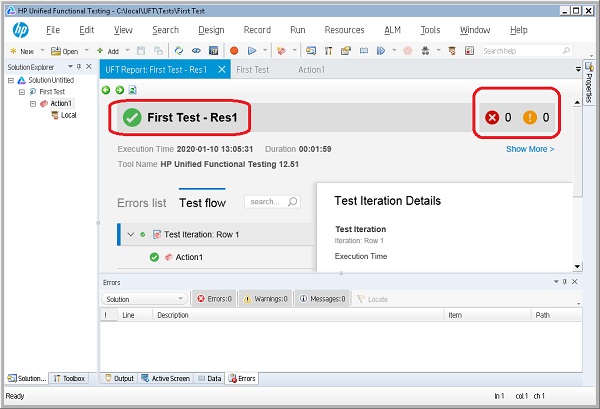Click the orange warning count icon

[530, 117]
